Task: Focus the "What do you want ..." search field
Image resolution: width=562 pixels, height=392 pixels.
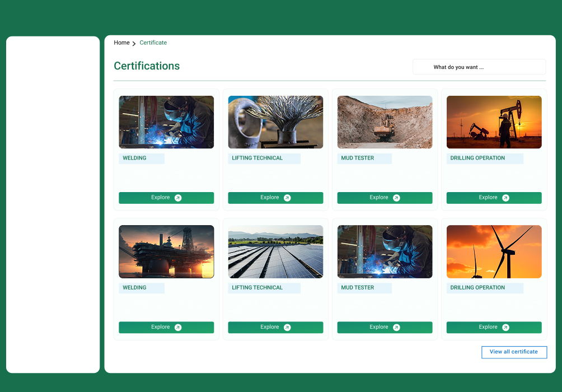Action: pos(479,67)
